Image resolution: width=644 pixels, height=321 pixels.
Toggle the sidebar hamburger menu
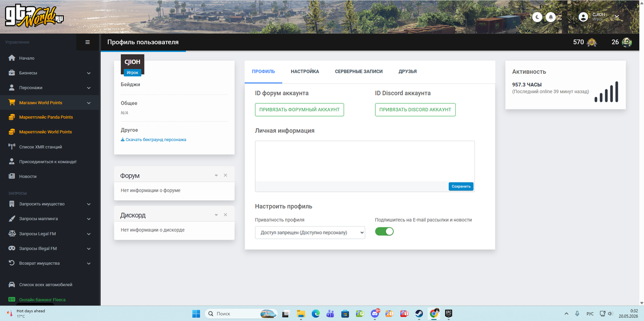(x=88, y=42)
